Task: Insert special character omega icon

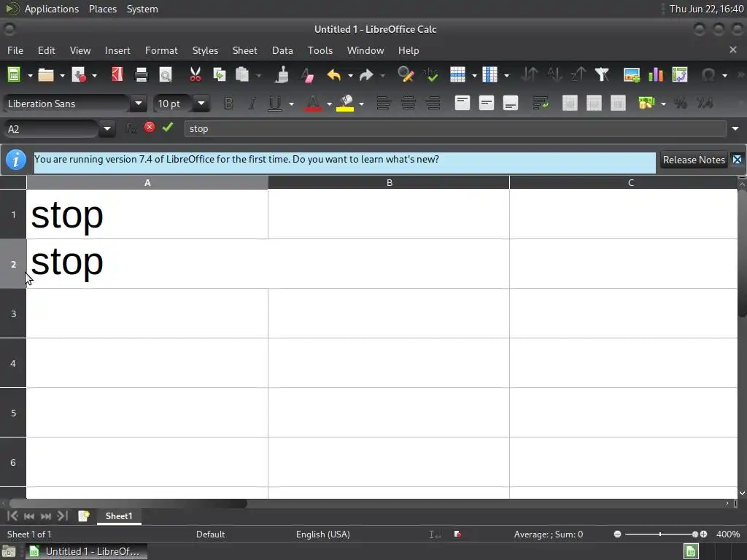Action: coord(708,75)
